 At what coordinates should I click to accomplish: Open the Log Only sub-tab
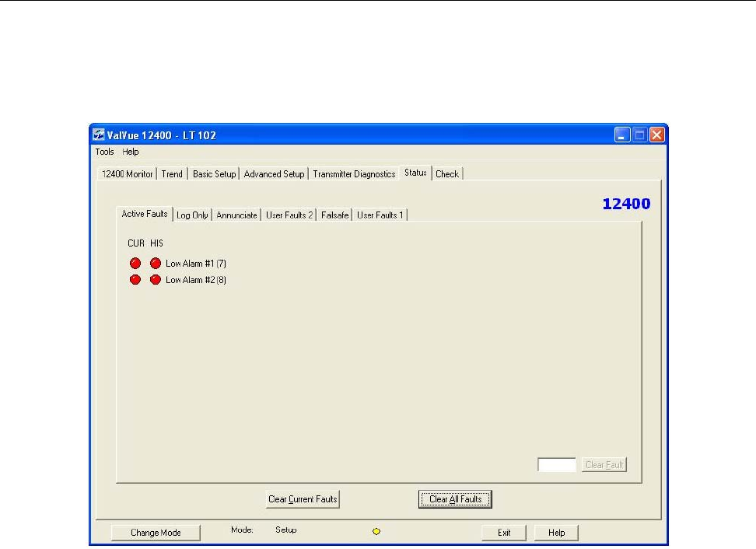click(192, 215)
